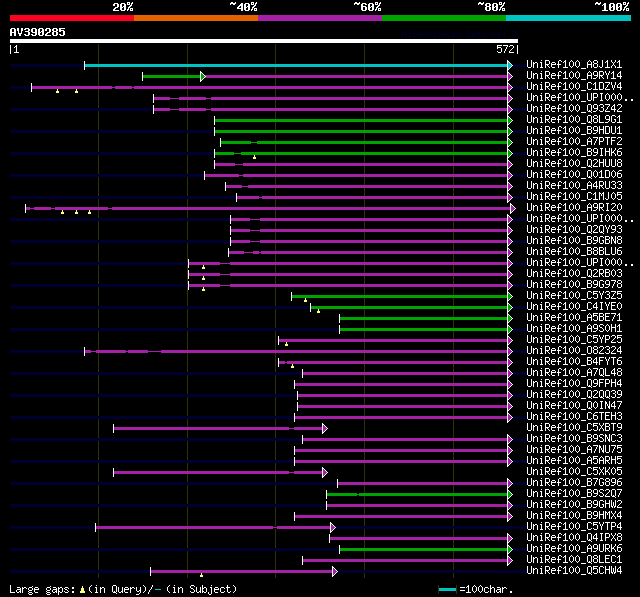This screenshot has height=597, width=640.
Task: Click the 572 end-position label of the query
Action: [505, 49]
